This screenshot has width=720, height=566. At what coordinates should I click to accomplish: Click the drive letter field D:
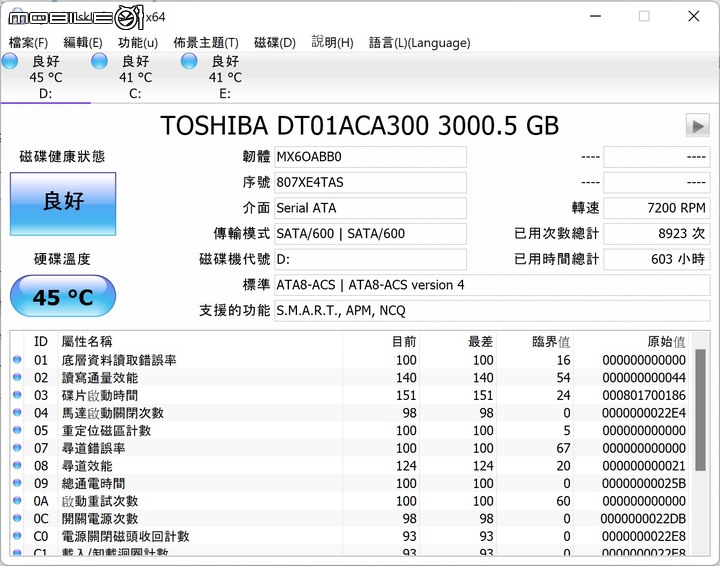370,259
